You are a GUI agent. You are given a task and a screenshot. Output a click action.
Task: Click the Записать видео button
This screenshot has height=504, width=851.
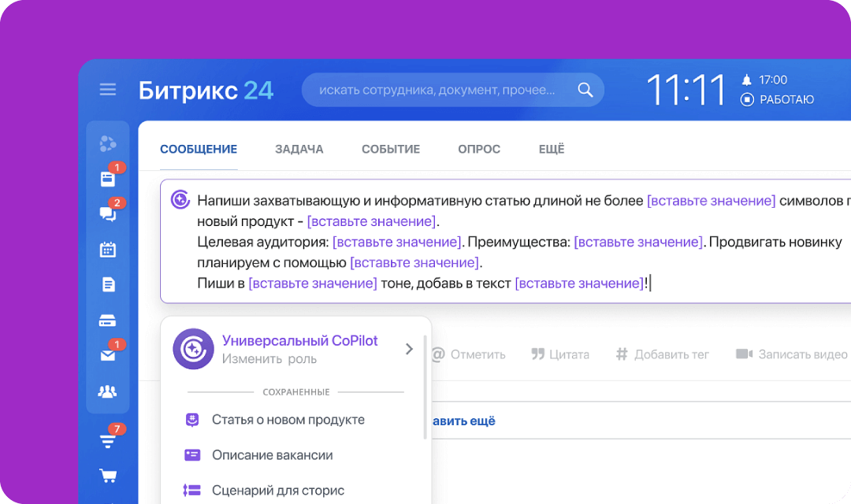792,354
